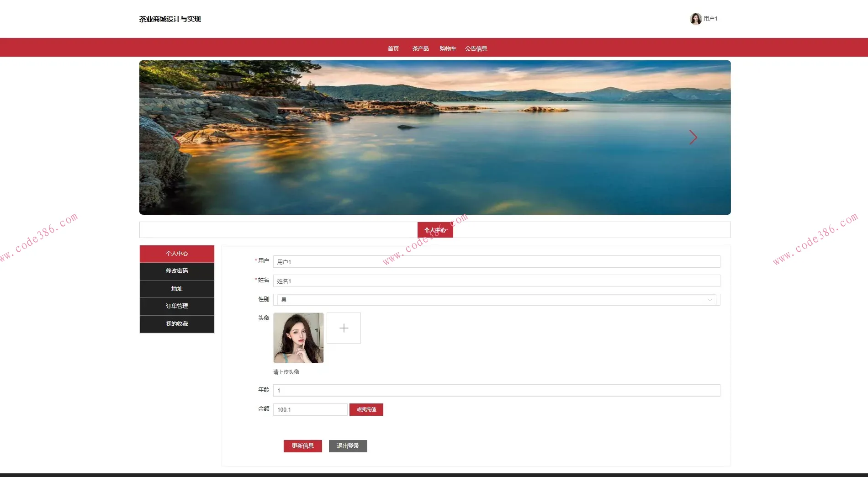Viewport: 868px width, 477px height.
Task: Focus the 年龄 age input field
Action: [496, 391]
